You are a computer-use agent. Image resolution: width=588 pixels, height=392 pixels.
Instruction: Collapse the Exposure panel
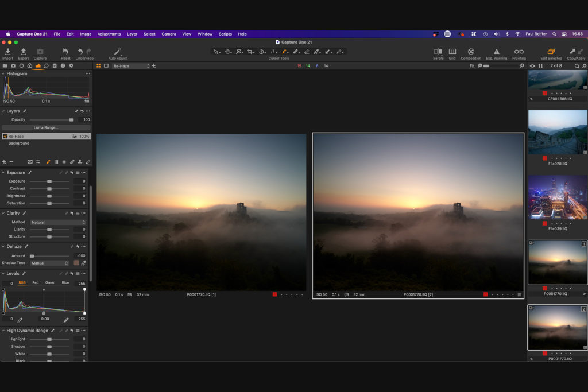tap(3, 173)
